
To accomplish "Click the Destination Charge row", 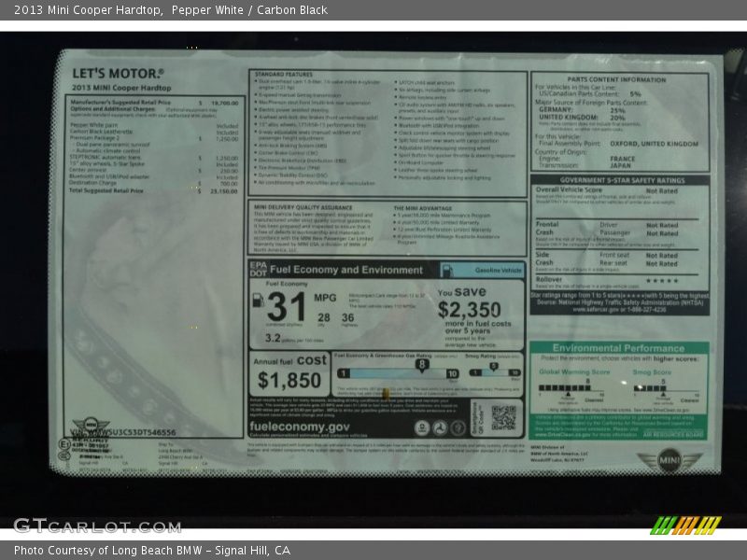I will pyautogui.click(x=154, y=183).
